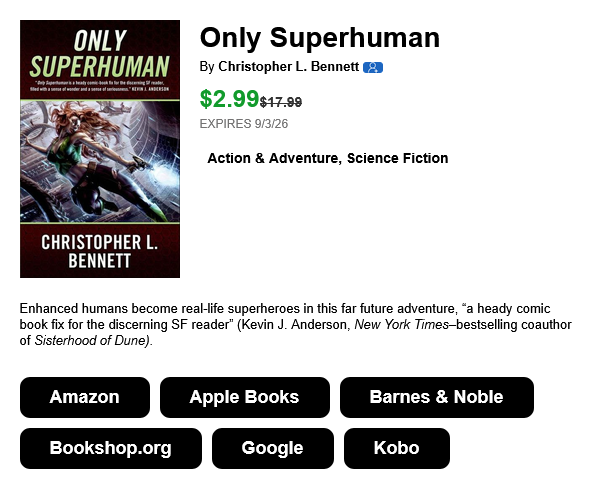Select the Science Fiction genre
The height and width of the screenshot is (494, 600).
(398, 158)
